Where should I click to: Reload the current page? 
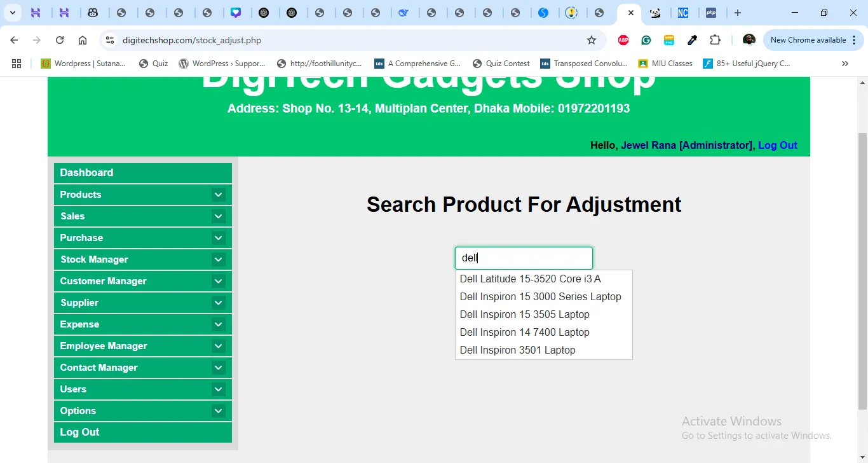(x=60, y=40)
